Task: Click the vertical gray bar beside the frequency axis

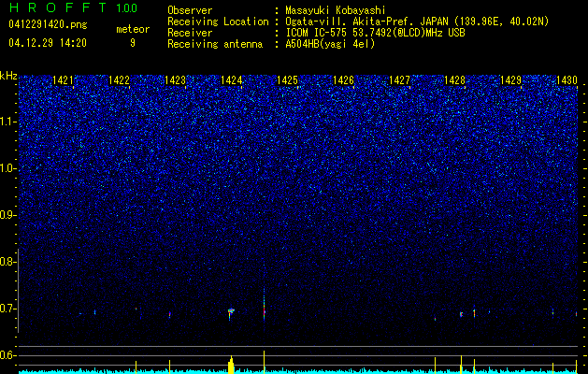Action: [x=19, y=290]
